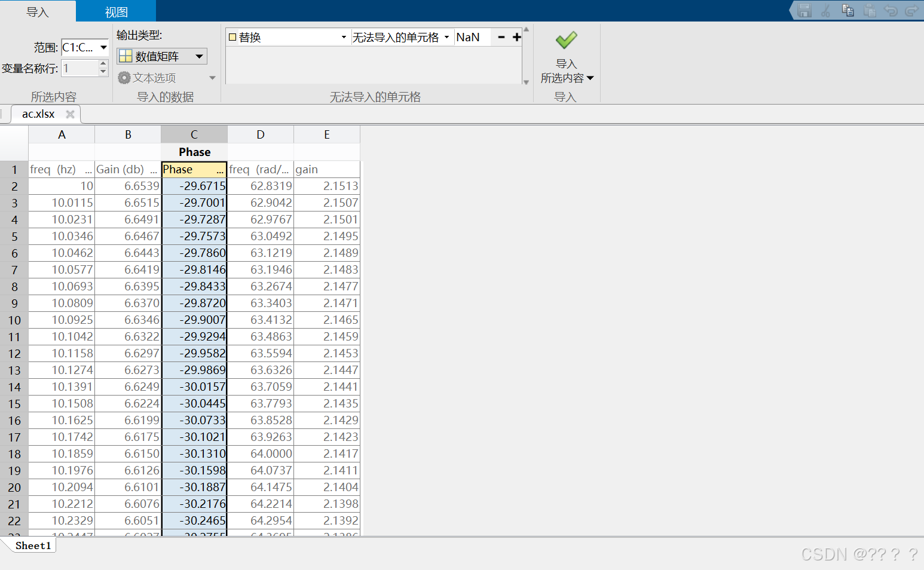Image resolution: width=924 pixels, height=570 pixels.
Task: Click the green checkmark to import selected content
Action: (565, 41)
